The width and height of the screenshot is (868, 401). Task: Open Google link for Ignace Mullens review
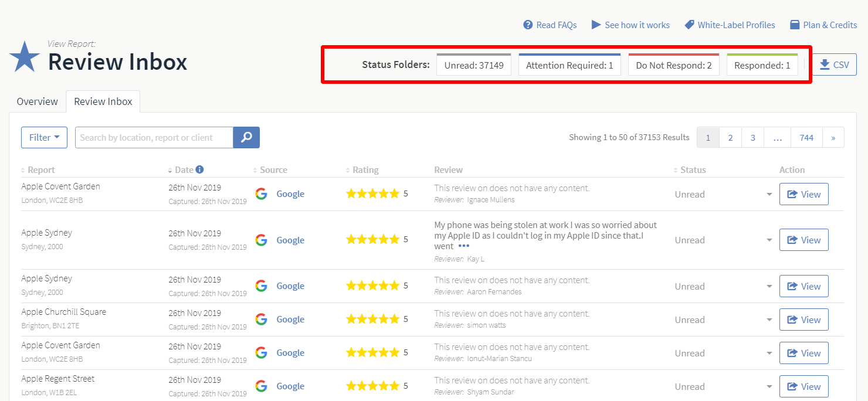290,194
